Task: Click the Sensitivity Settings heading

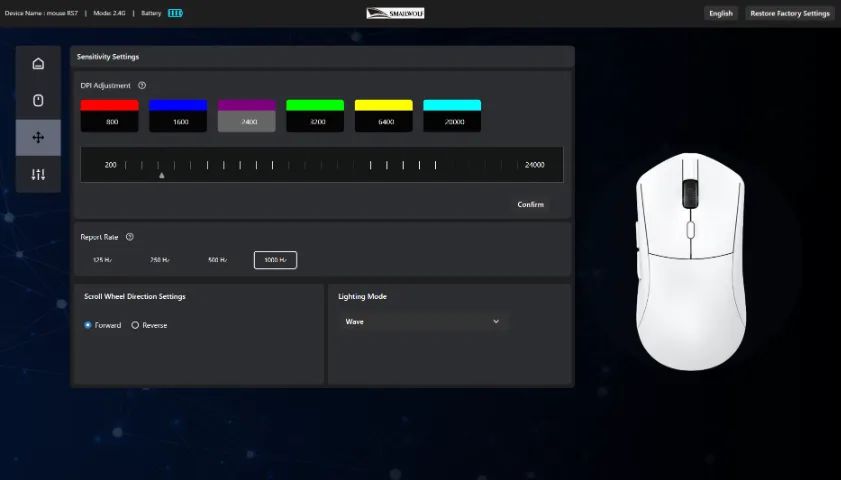Action: point(108,56)
